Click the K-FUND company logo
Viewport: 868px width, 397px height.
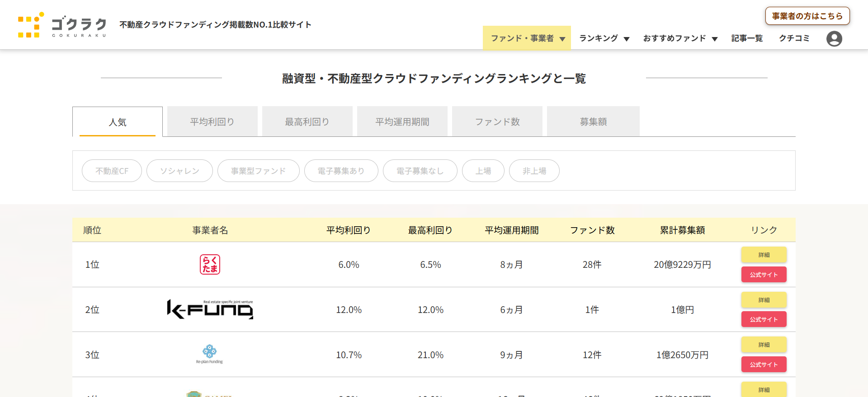tap(210, 309)
